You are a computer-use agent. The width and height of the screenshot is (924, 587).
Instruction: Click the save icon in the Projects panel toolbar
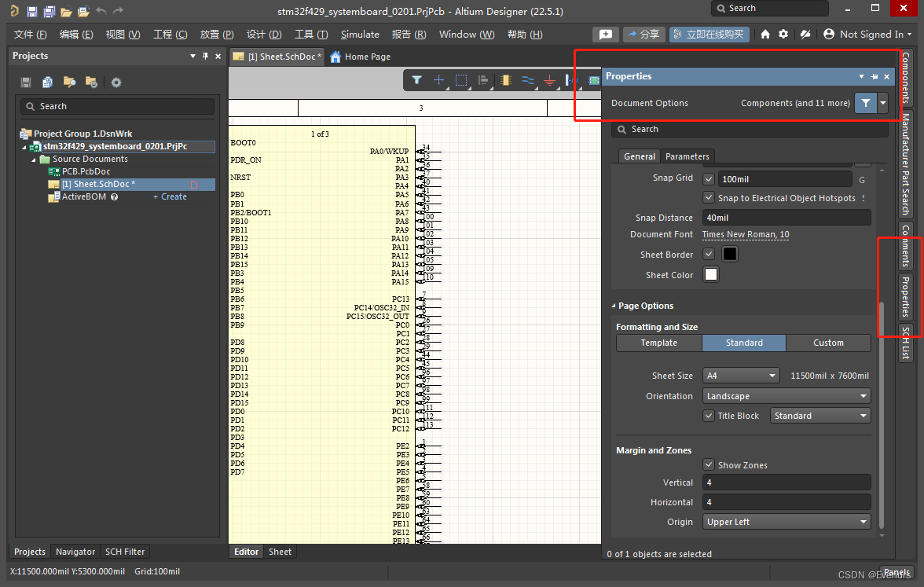(26, 83)
